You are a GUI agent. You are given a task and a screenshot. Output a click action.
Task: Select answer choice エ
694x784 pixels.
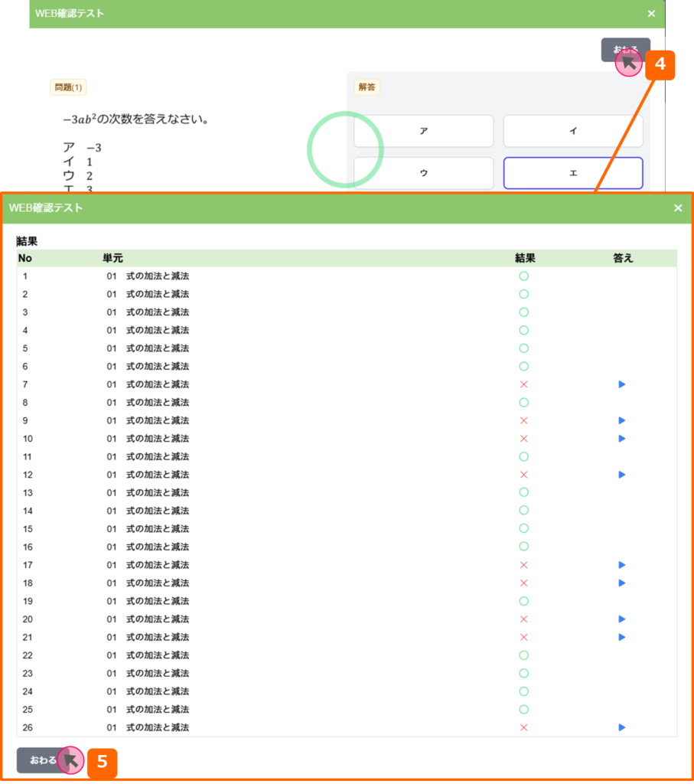click(572, 173)
